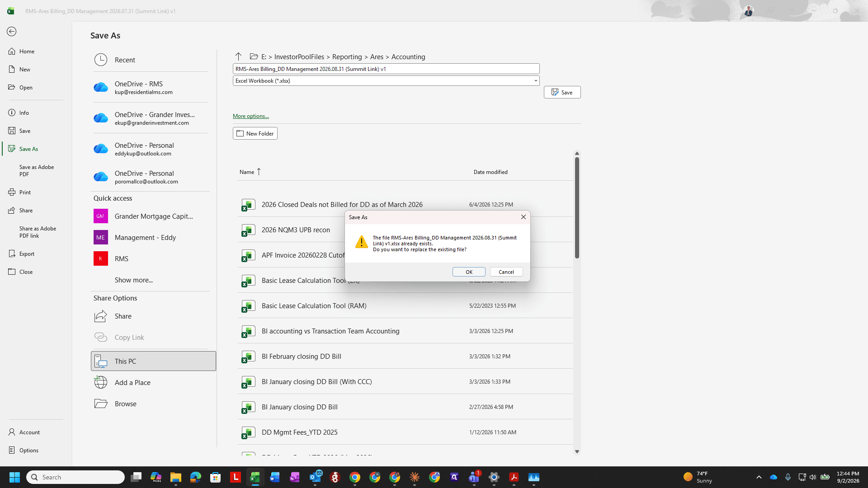868x488 pixels.
Task: Open the New backstage tab
Action: click(x=36, y=69)
